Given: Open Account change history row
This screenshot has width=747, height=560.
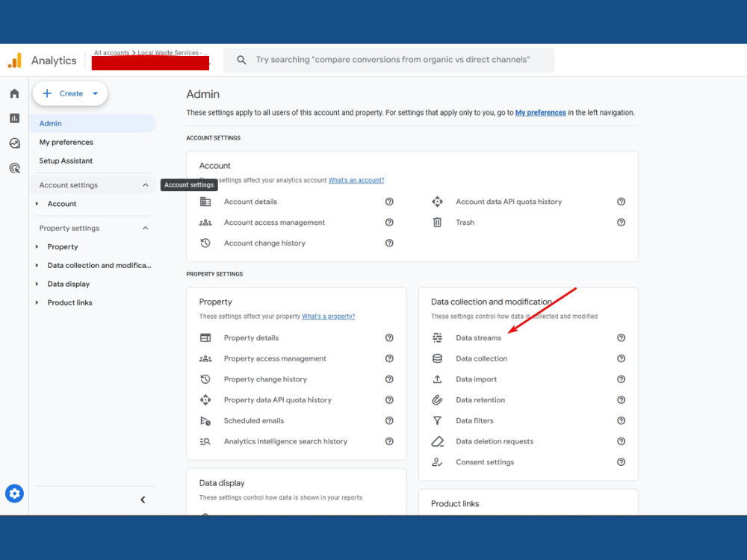Looking at the screenshot, I should [x=297, y=243].
